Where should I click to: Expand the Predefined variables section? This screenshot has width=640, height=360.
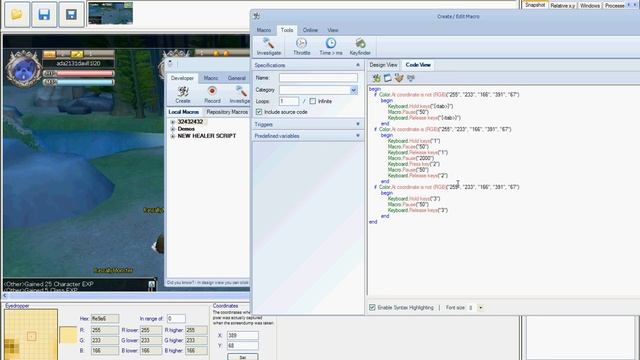pyautogui.click(x=358, y=136)
